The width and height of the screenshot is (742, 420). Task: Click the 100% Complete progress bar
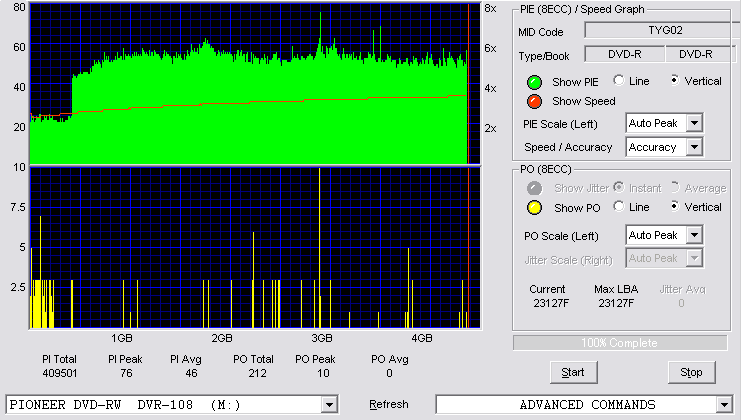(620, 343)
